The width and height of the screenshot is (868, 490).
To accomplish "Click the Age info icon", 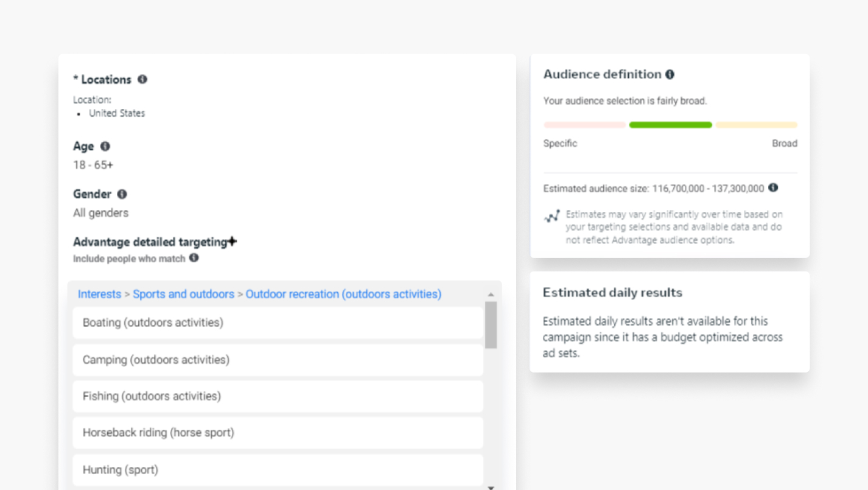I will pyautogui.click(x=105, y=146).
